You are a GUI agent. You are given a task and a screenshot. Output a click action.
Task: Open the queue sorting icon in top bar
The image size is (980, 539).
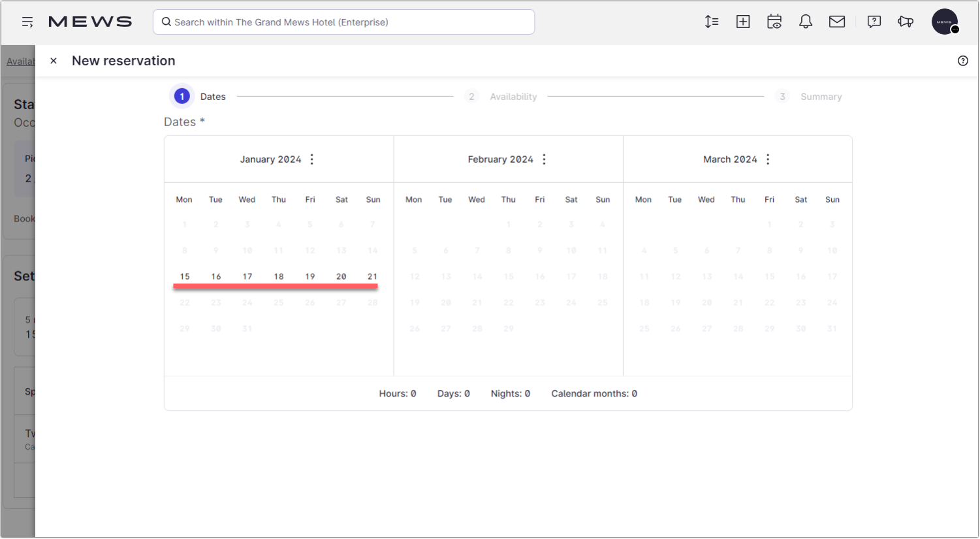[x=712, y=22]
